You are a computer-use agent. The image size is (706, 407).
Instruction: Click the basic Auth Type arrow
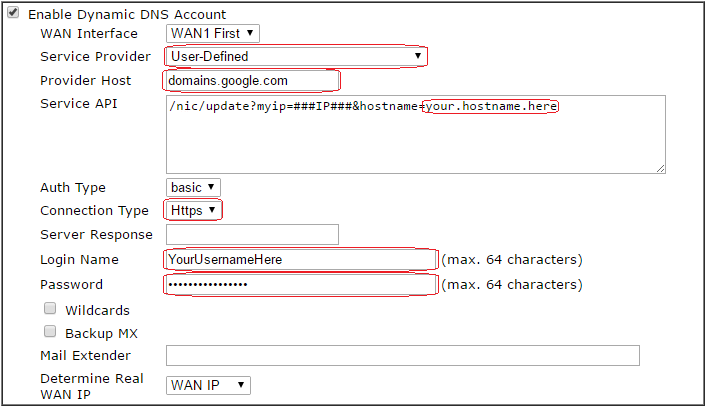coord(211,187)
